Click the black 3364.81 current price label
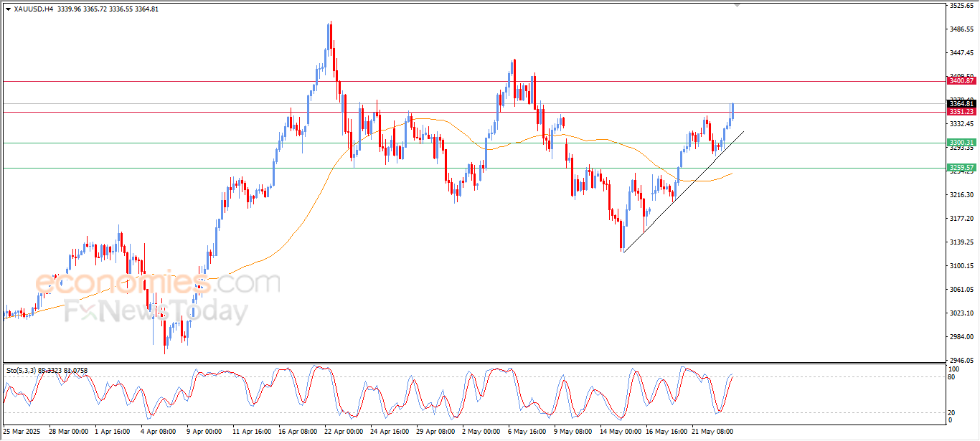The height and width of the screenshot is (441, 980). tap(961, 104)
